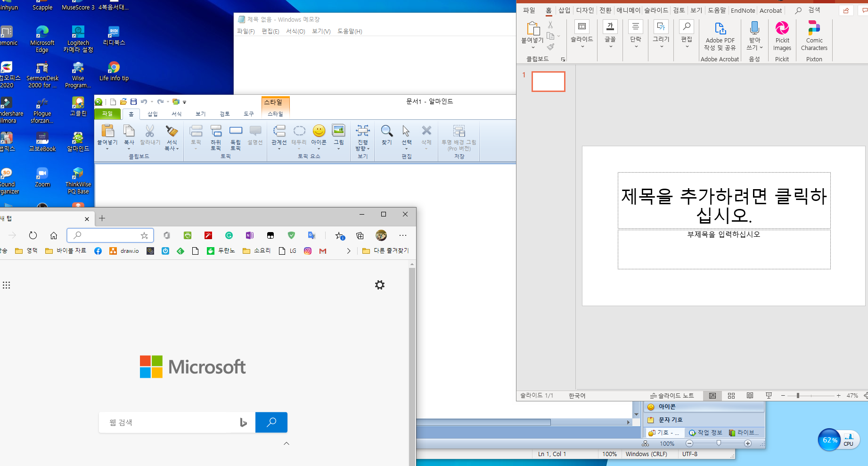Open Adobe PDF create and share in PowerPoint
This screenshot has height=466, width=868.
(720, 36)
